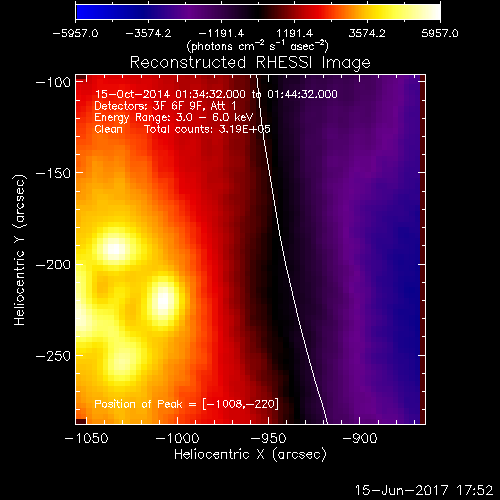Click the 'Heliocentric Y (arcsec)' axis label
Screen dimensions: 500x500
point(19,250)
